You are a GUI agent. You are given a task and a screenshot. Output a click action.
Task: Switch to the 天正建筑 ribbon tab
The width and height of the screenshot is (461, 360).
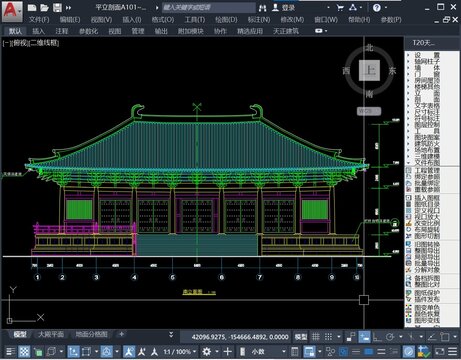286,31
